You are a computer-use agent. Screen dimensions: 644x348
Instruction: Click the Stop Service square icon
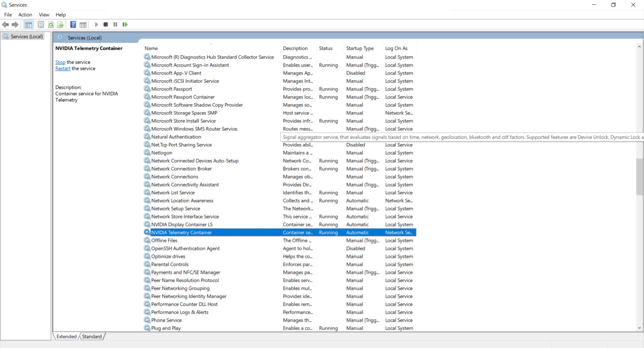click(105, 25)
